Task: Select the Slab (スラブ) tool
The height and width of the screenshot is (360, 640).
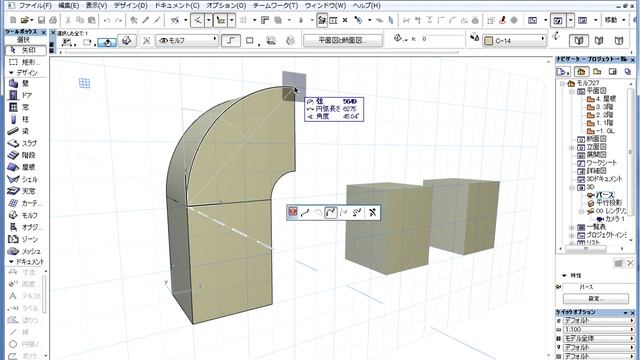Action: click(24, 143)
